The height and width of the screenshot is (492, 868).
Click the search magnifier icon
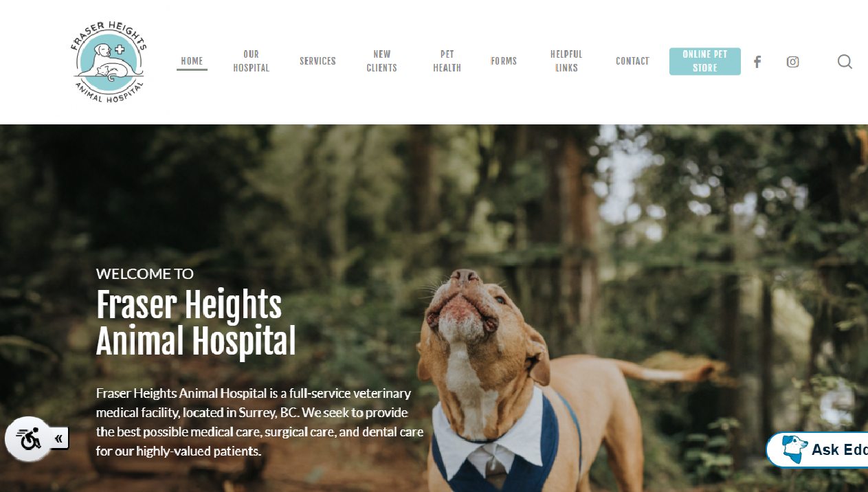click(845, 62)
